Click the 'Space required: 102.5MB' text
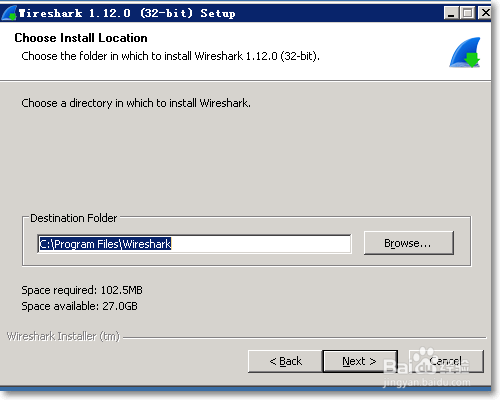 (82, 290)
